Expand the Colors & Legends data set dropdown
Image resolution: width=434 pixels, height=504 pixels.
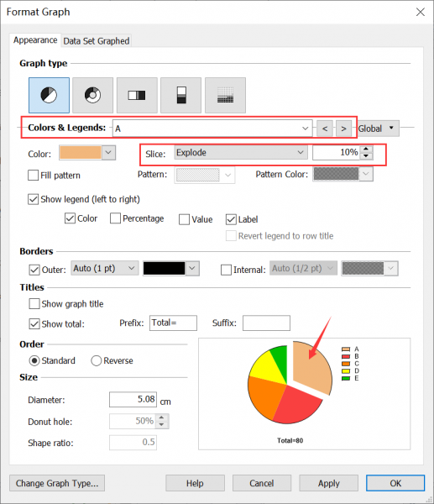(212, 129)
